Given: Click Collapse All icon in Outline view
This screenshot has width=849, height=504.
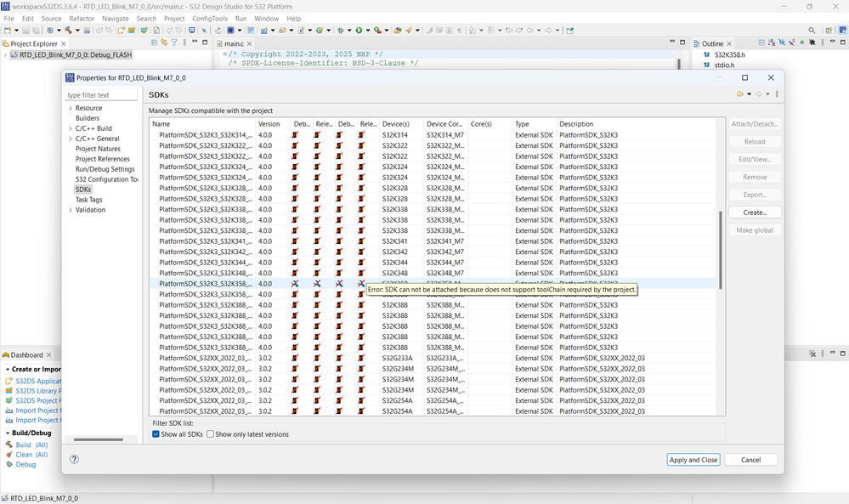Looking at the screenshot, I should click(761, 42).
